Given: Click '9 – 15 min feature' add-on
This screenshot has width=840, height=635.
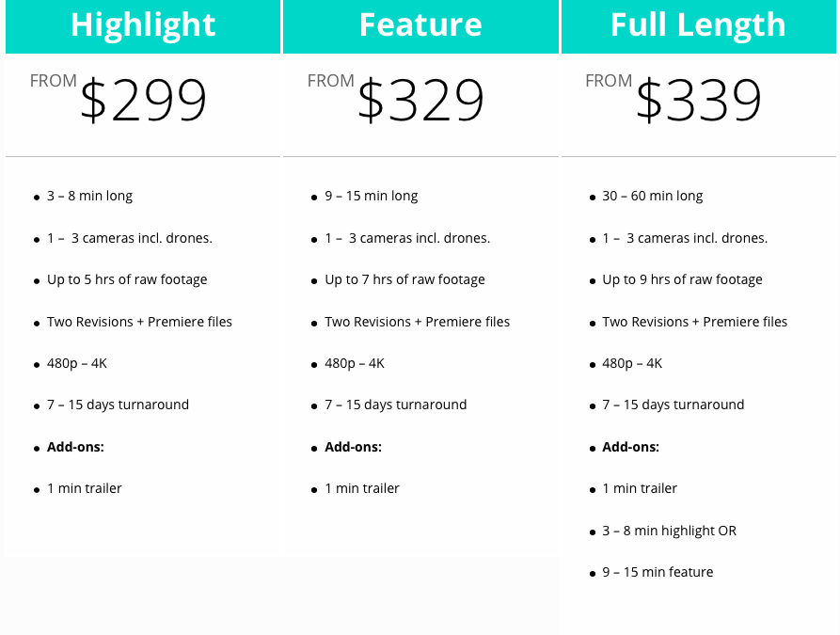Looking at the screenshot, I should [x=658, y=572].
